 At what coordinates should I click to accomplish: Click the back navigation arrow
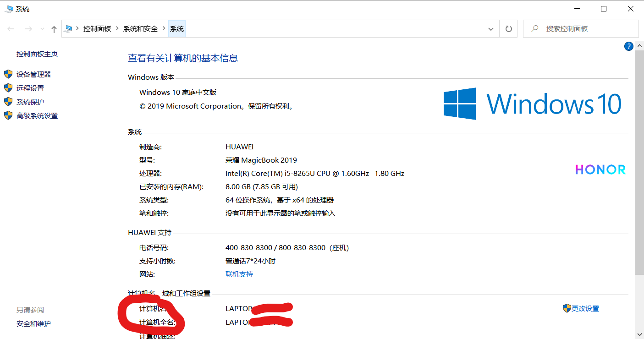11,29
